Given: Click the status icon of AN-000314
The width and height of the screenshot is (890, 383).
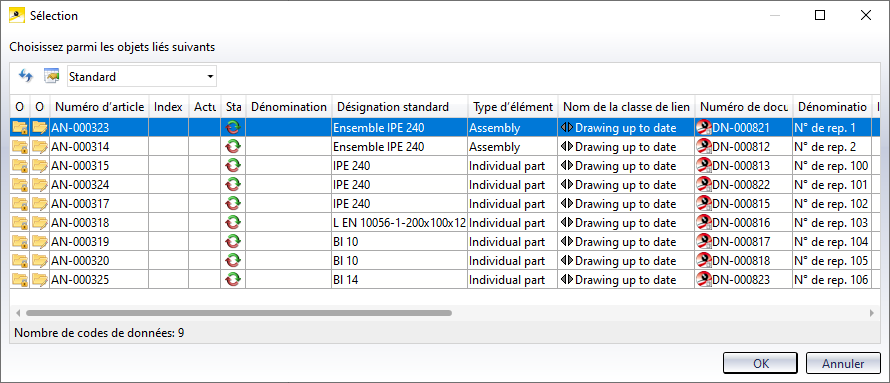Looking at the screenshot, I should [233, 146].
